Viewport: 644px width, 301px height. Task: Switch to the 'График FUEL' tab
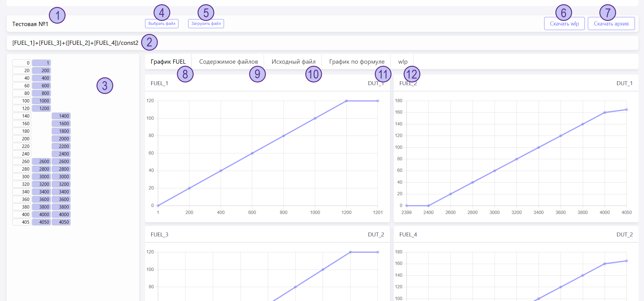[168, 62]
